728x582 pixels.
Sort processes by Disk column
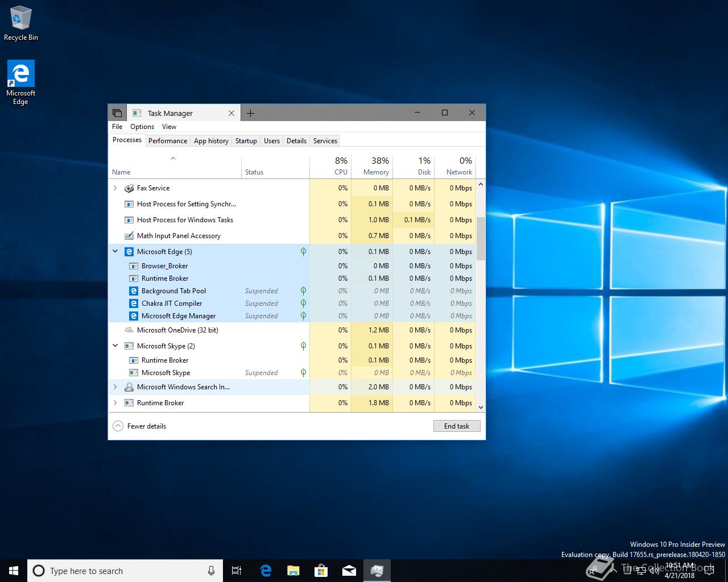pos(413,166)
